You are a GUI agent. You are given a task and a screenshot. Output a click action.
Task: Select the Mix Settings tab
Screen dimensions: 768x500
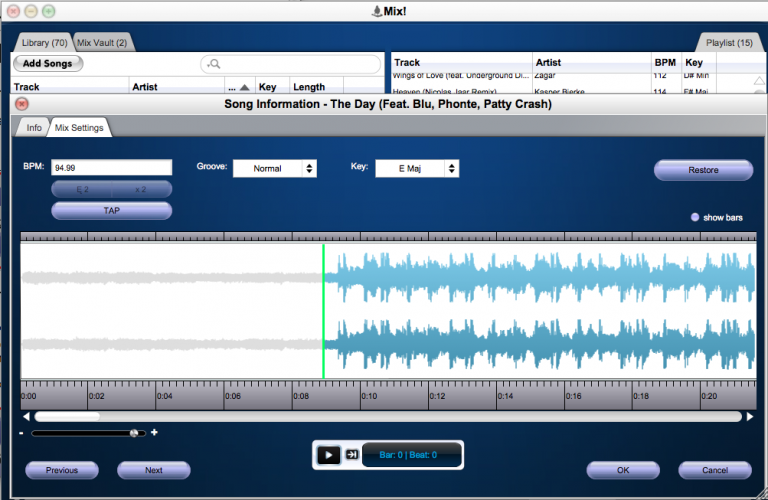coord(79,128)
